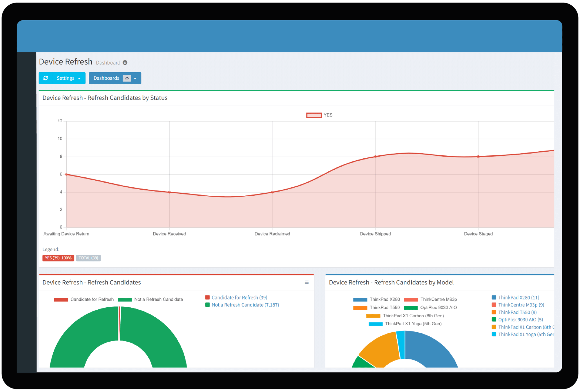This screenshot has width=580, height=392.
Task: Toggle OptiPlex 9030 AIO chart legend item
Action: (x=430, y=308)
